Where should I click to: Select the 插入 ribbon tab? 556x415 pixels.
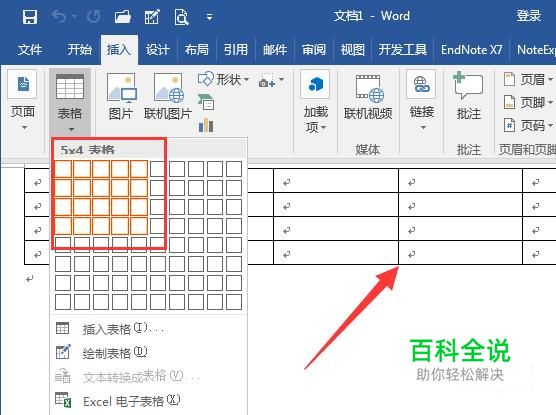(119, 50)
